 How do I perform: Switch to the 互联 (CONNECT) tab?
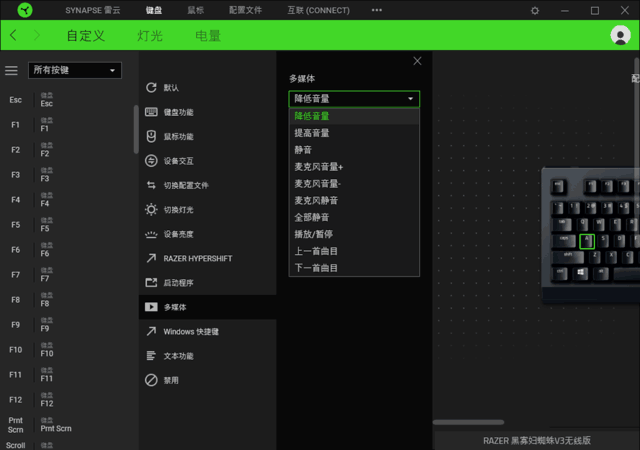(318, 10)
